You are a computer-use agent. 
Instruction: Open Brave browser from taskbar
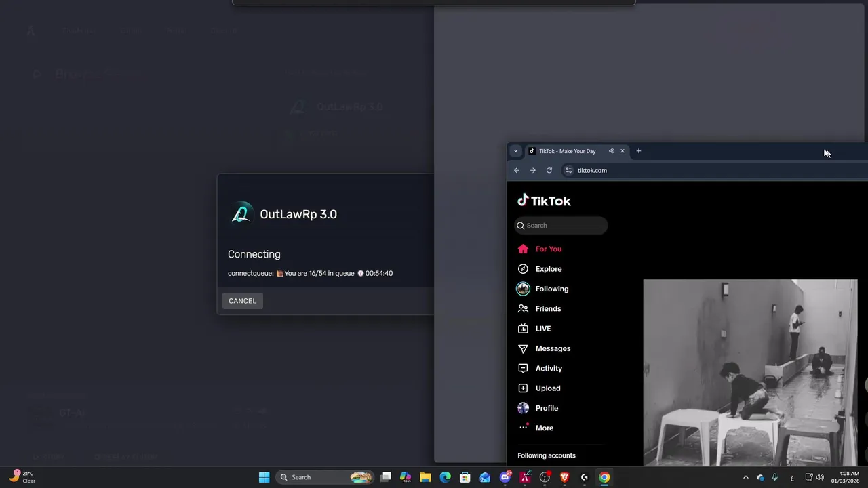(564, 477)
